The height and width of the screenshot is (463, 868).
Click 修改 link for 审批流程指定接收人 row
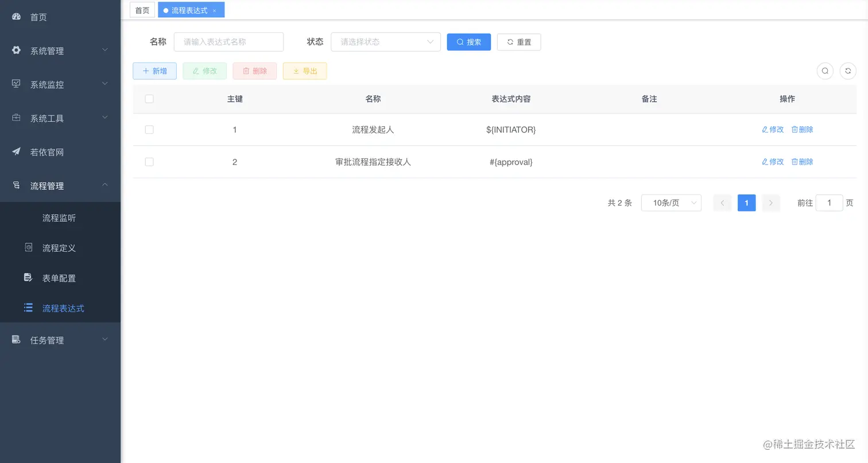(773, 162)
